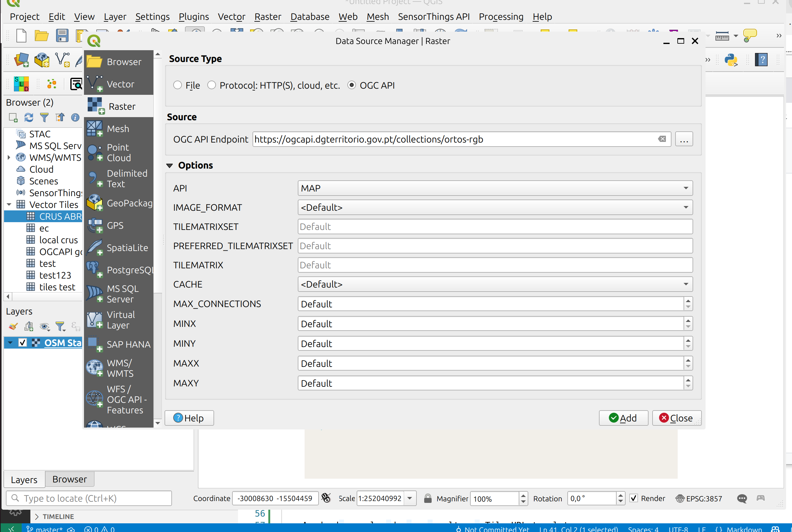Select OGC API source type radio
The height and width of the screenshot is (532, 792).
tap(352, 85)
